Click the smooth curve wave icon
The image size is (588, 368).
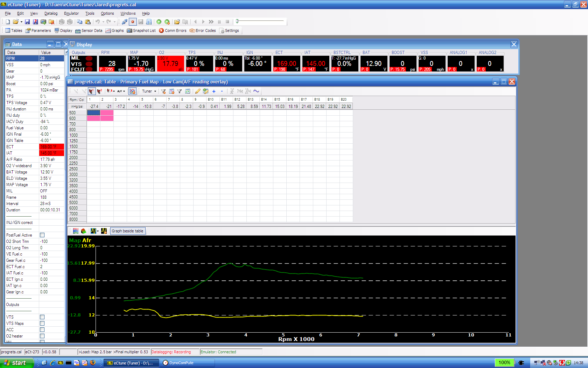[x=256, y=91]
